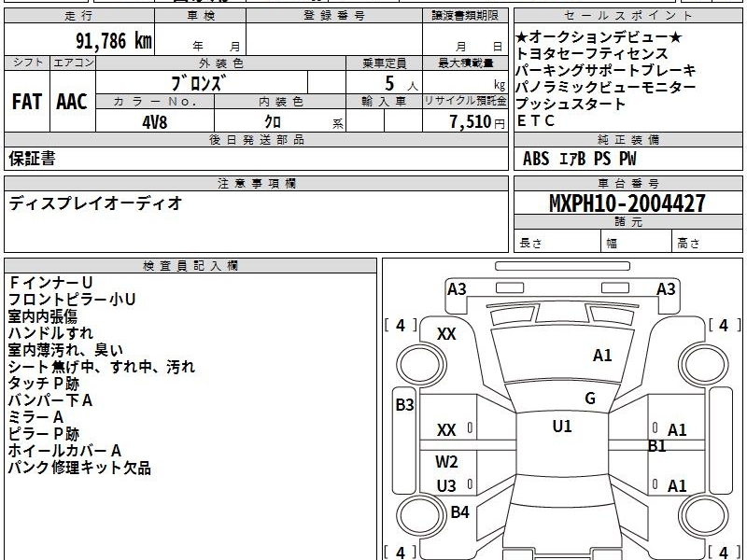The width and height of the screenshot is (747, 560).
Task: Click the 後日発送部品 header
Action: [256, 139]
